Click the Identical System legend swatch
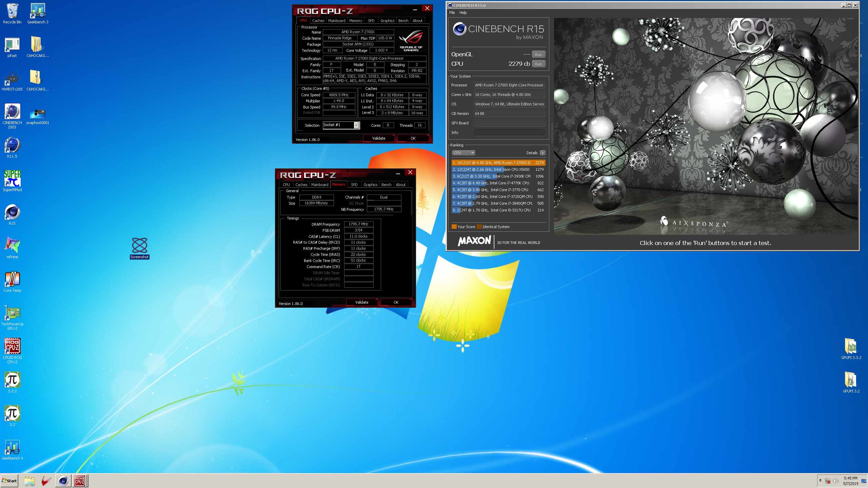The image size is (868, 488). [479, 227]
